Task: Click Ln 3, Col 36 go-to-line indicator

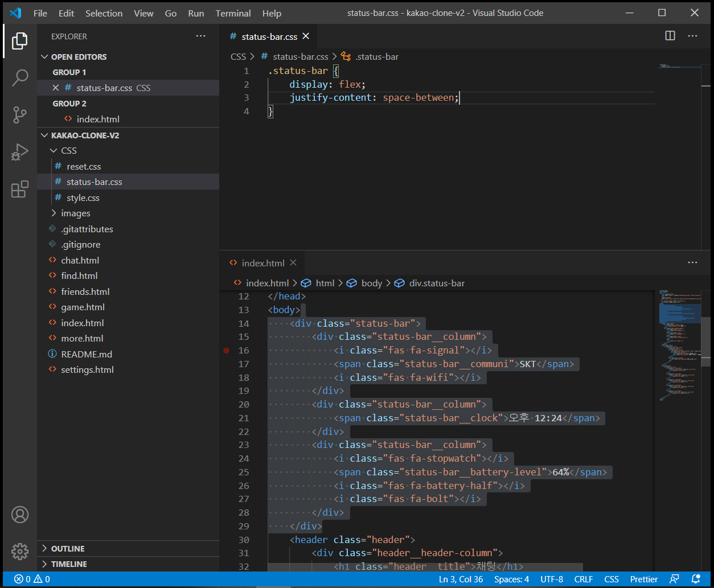Action: pyautogui.click(x=461, y=579)
